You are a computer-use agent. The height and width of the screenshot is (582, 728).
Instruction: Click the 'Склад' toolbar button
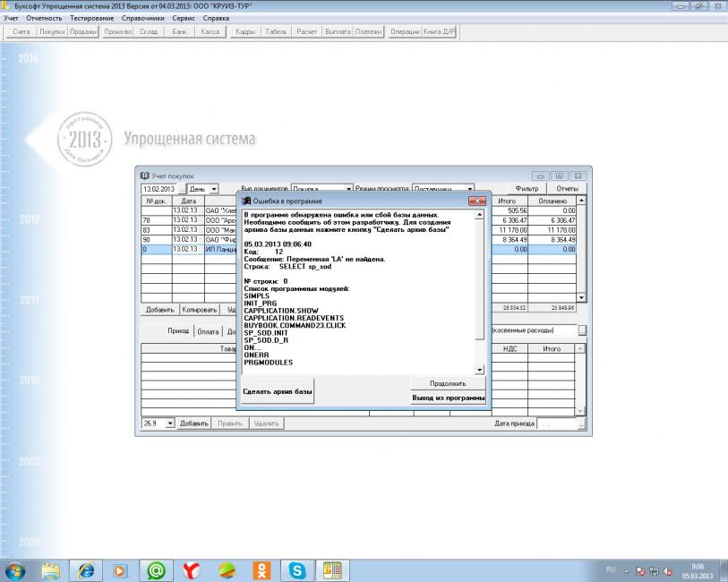(x=149, y=31)
